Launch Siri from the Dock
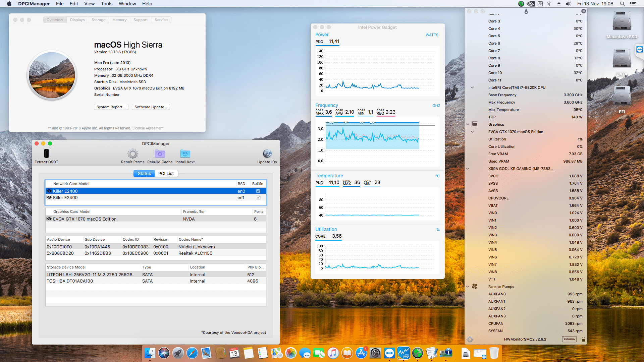The width and height of the screenshot is (644, 362). [164, 353]
